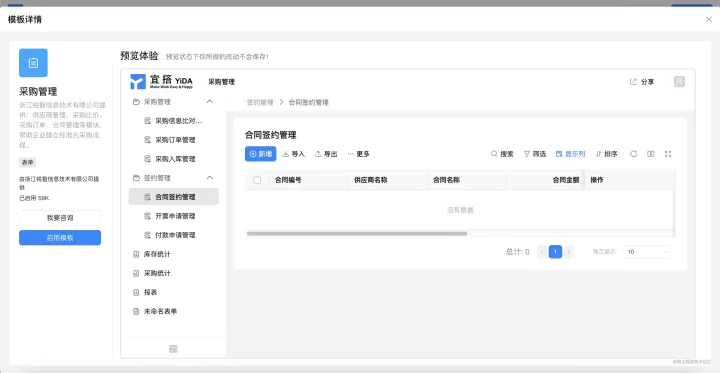
Task: Go to next page arrow
Action: point(569,252)
